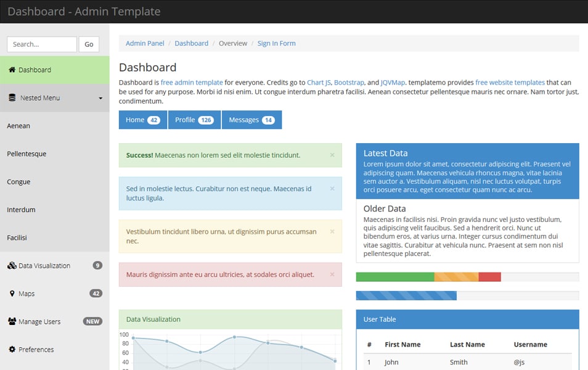588x370 pixels.
Task: Click the 'Dashboard - Admin Template' title
Action: click(84, 11)
